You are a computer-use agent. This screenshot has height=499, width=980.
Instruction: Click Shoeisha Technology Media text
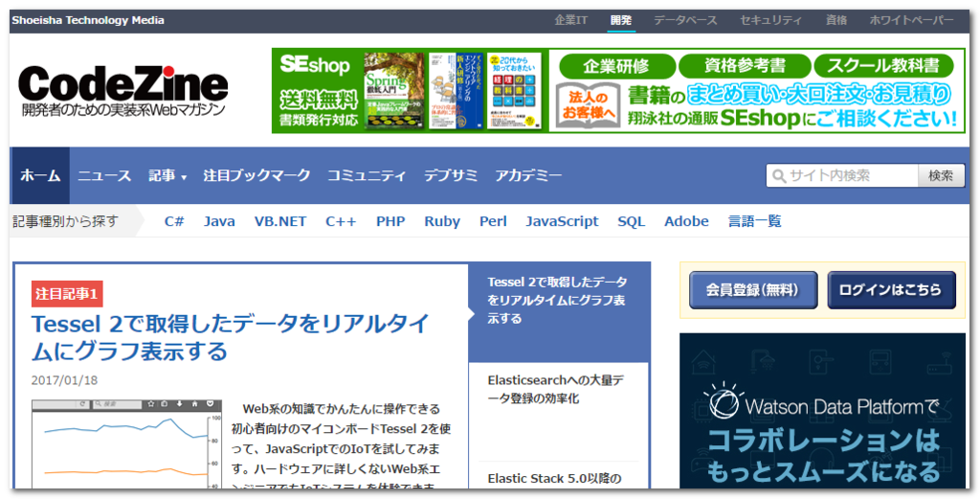click(88, 20)
